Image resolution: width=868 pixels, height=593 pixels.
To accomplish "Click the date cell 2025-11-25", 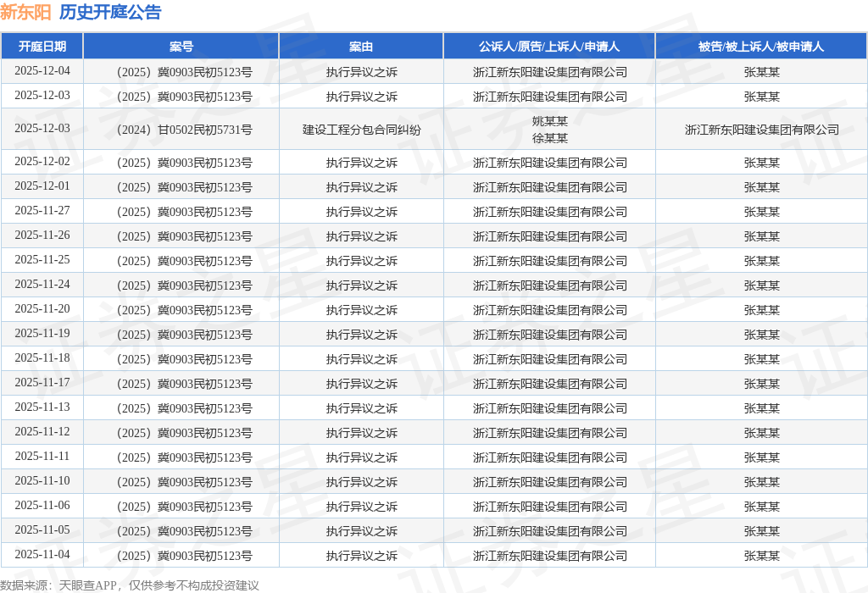I will tap(42, 260).
